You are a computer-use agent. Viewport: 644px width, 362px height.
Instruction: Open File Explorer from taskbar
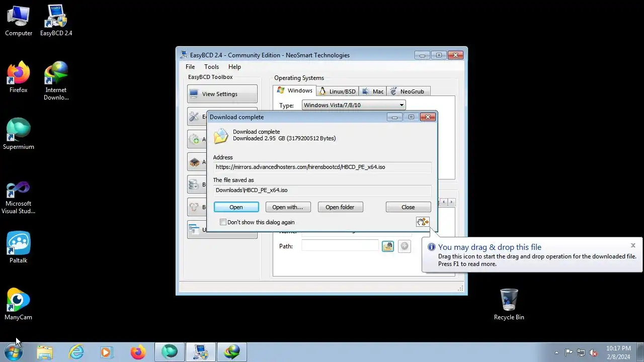(45, 352)
